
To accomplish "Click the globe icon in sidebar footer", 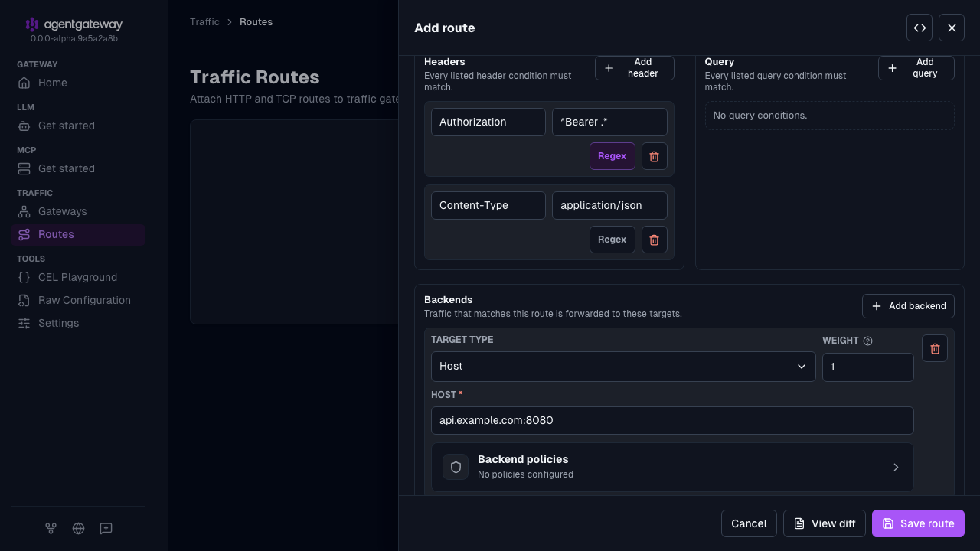I will tap(78, 528).
